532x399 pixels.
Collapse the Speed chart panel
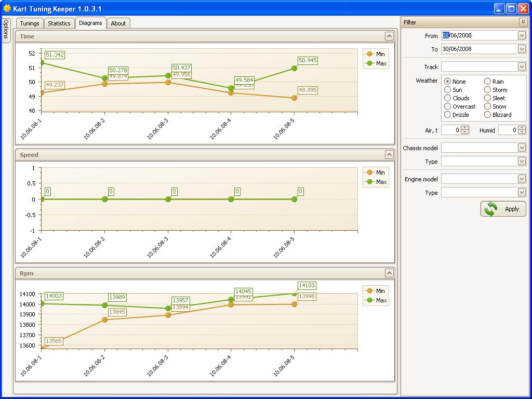389,155
